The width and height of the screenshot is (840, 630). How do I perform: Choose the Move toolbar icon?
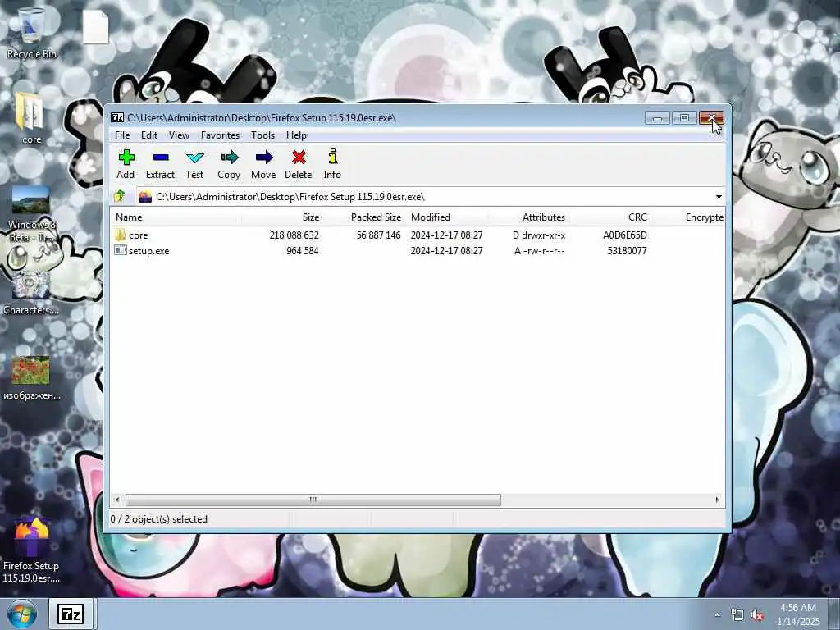click(x=263, y=164)
